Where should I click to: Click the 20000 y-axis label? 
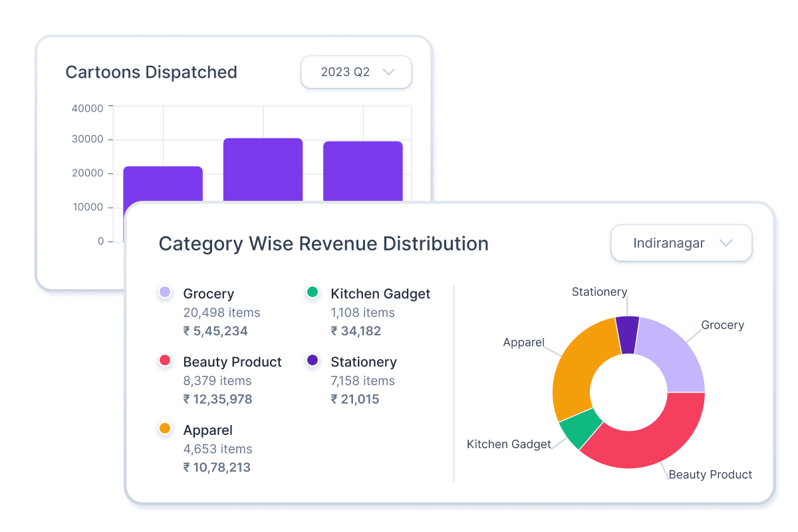click(x=87, y=173)
